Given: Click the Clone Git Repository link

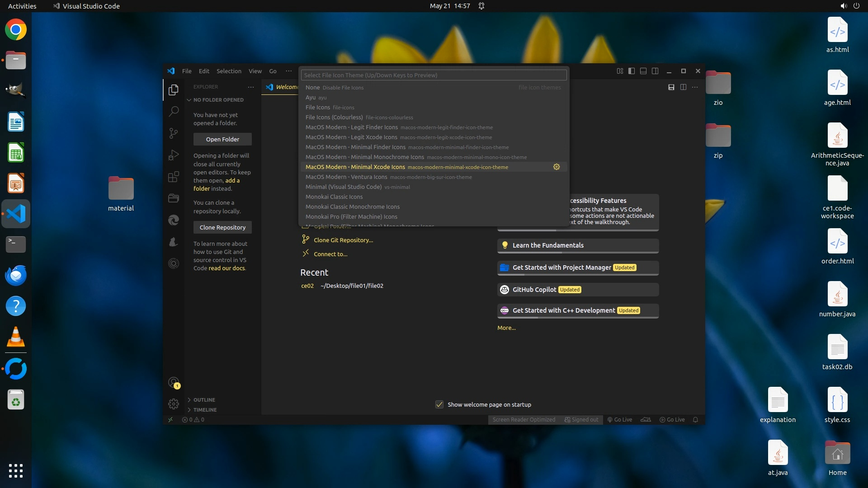Looking at the screenshot, I should pyautogui.click(x=343, y=240).
